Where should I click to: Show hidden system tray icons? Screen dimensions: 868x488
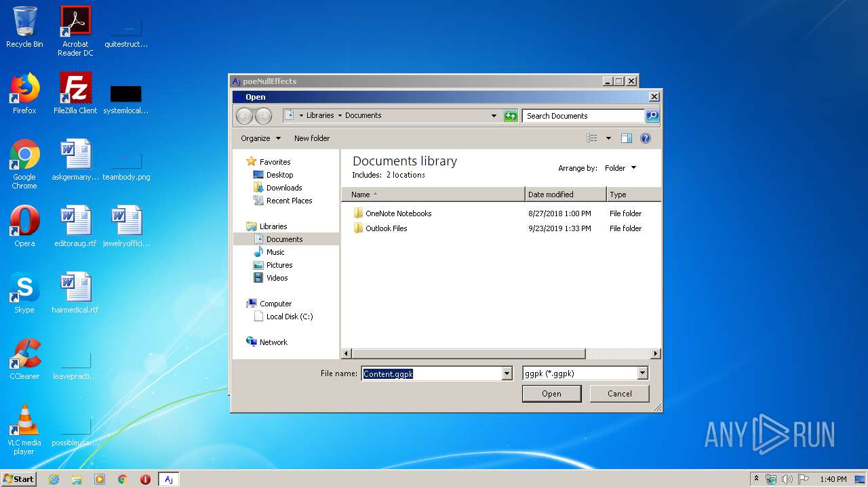pyautogui.click(x=756, y=479)
